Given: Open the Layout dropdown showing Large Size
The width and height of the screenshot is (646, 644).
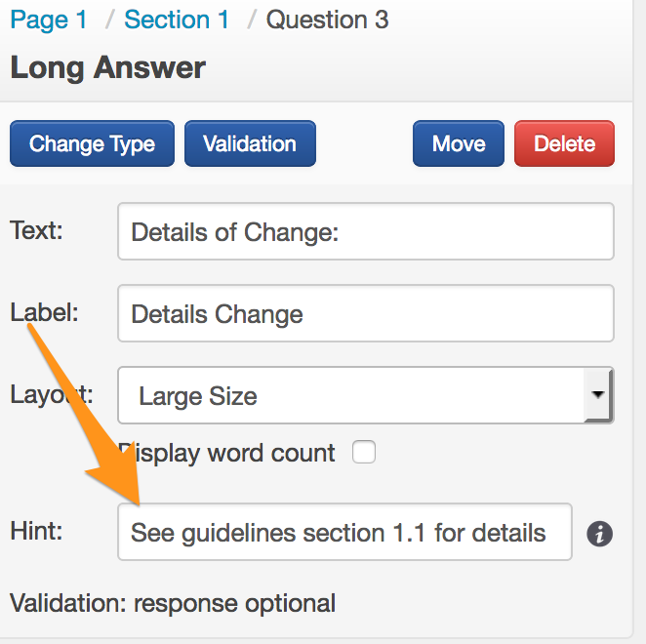Looking at the screenshot, I should pos(365,395).
